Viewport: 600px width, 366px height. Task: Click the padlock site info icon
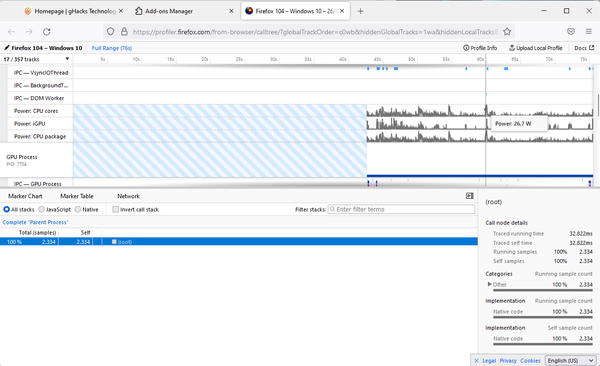click(x=124, y=32)
